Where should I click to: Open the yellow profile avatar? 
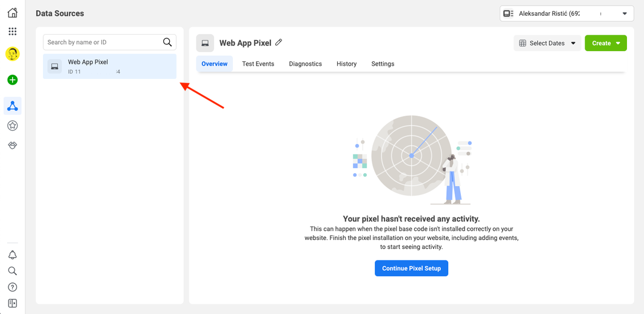click(x=12, y=54)
